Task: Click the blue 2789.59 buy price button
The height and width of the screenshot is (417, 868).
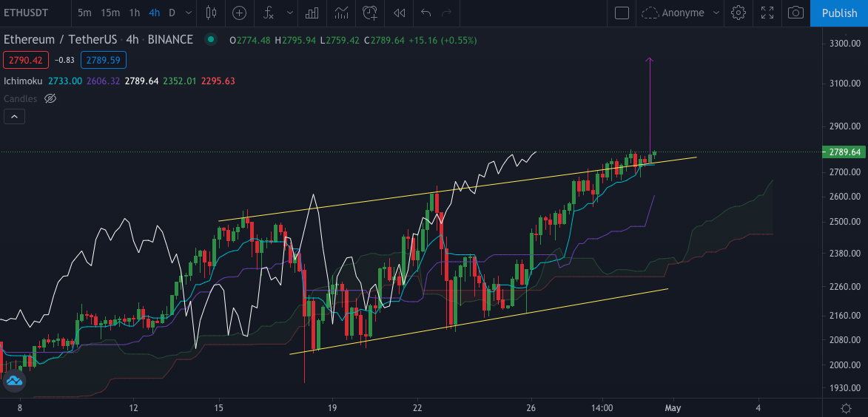Action: [104, 60]
